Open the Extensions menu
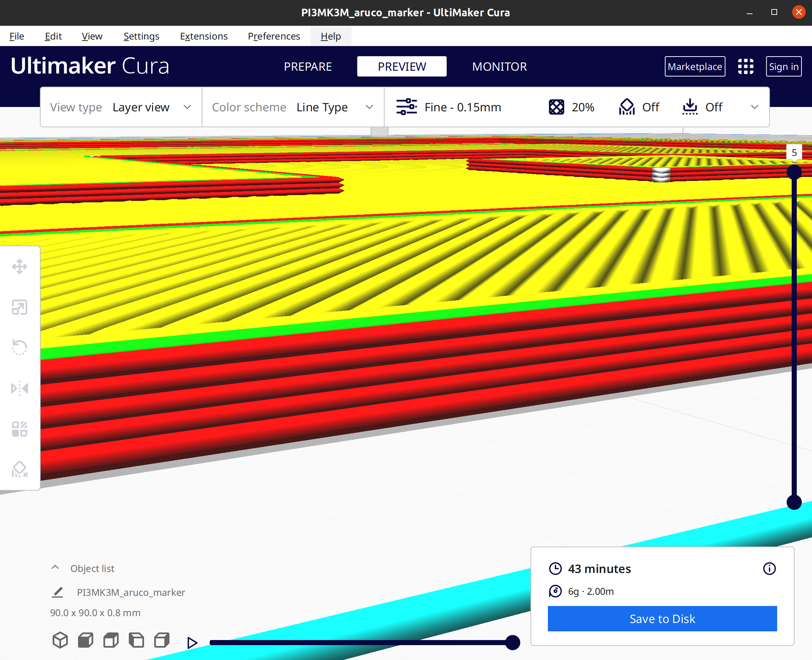 (204, 36)
